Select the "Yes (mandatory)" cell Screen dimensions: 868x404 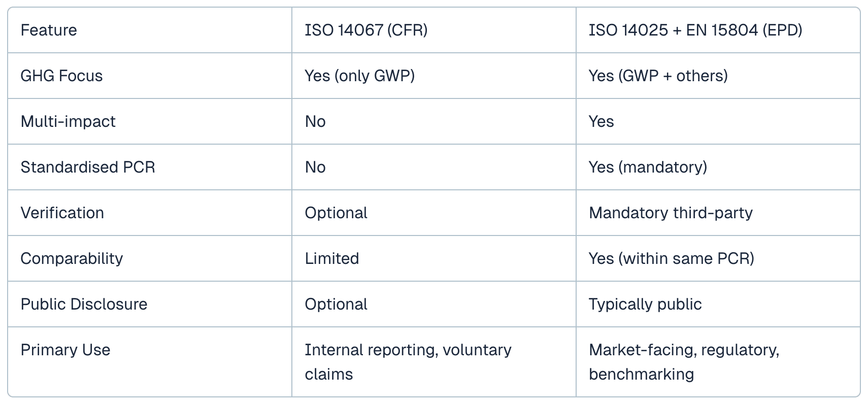(648, 167)
